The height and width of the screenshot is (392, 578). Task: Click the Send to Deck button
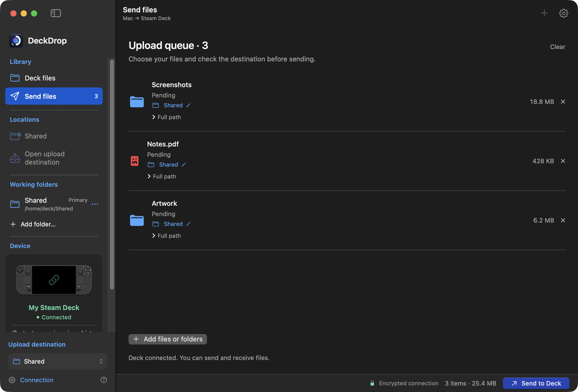click(536, 383)
